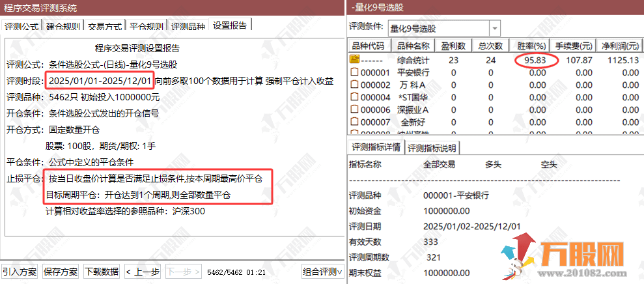This screenshot has width=644, height=284.
Task: Select the 万 科A row
Action: click(496, 85)
